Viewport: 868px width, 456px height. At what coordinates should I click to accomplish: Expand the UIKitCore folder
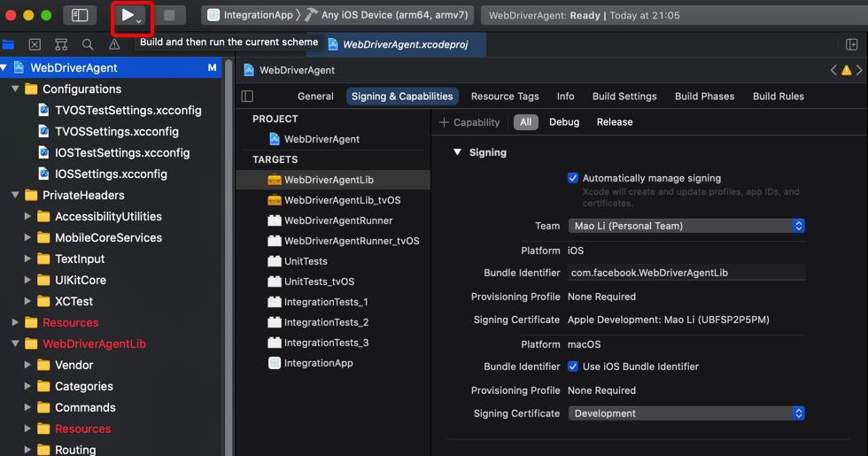tap(27, 280)
